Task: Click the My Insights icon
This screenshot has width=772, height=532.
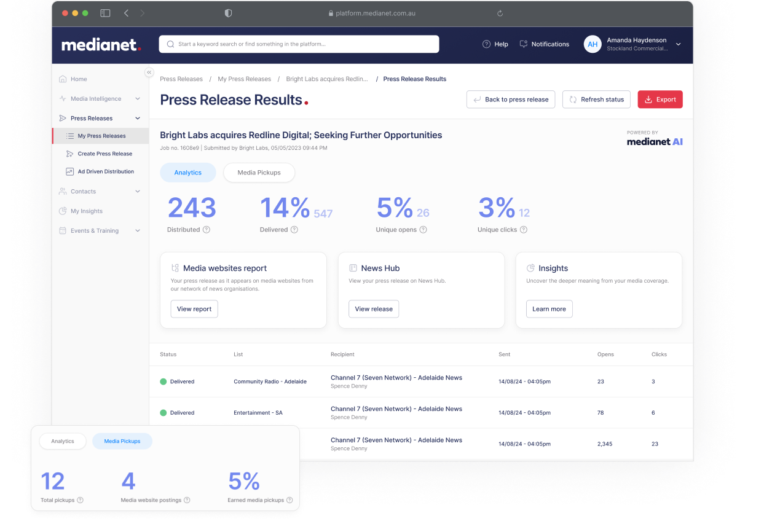Action: click(x=62, y=211)
